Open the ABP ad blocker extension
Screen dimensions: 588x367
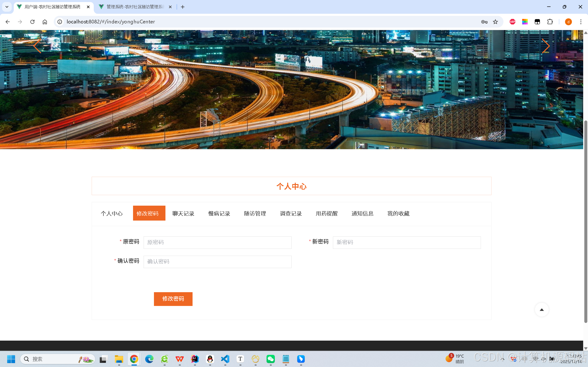512,22
